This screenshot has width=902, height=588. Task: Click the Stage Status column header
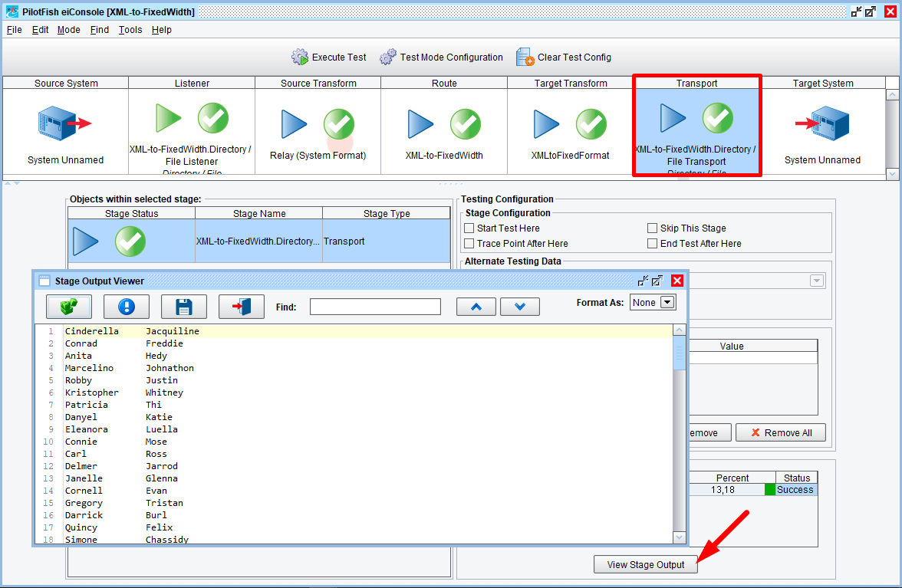[x=132, y=213]
